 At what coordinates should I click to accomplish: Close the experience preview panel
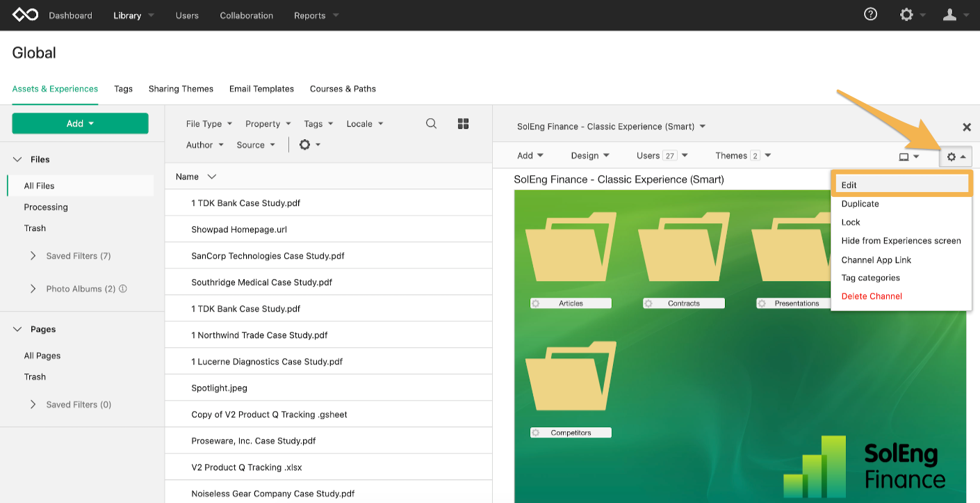tap(966, 127)
